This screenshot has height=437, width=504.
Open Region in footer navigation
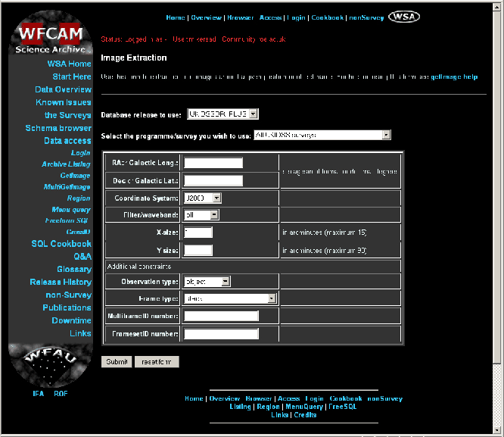268,407
